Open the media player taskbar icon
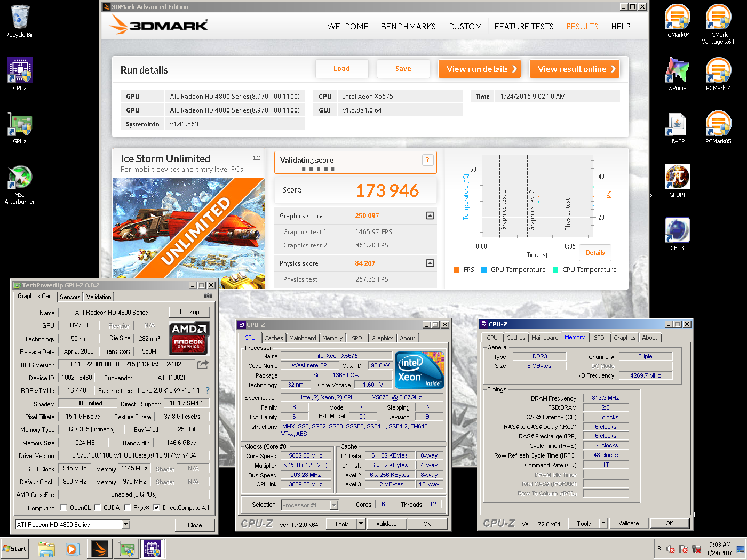 tap(73, 549)
